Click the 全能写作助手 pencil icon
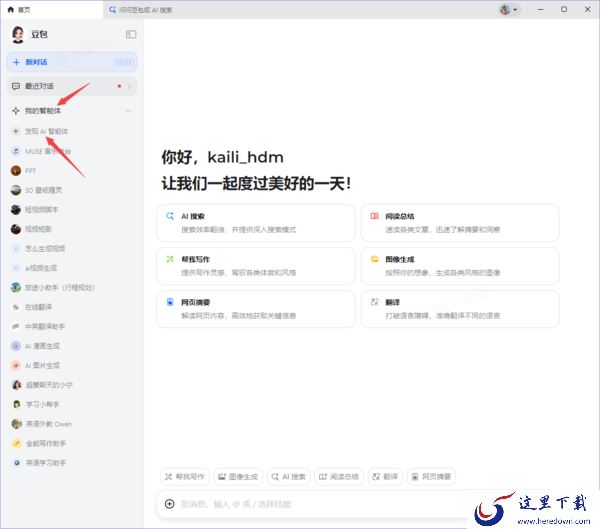The height and width of the screenshot is (529, 600). pos(16,443)
